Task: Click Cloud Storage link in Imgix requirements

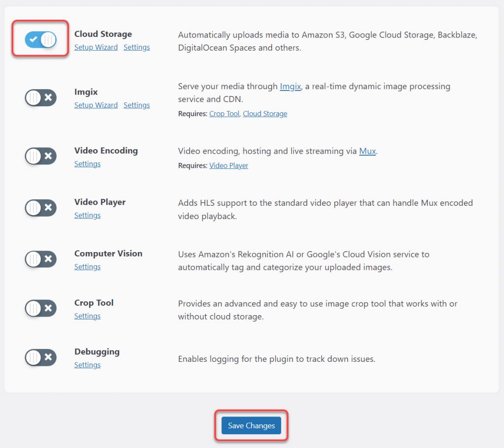Action: click(x=265, y=114)
